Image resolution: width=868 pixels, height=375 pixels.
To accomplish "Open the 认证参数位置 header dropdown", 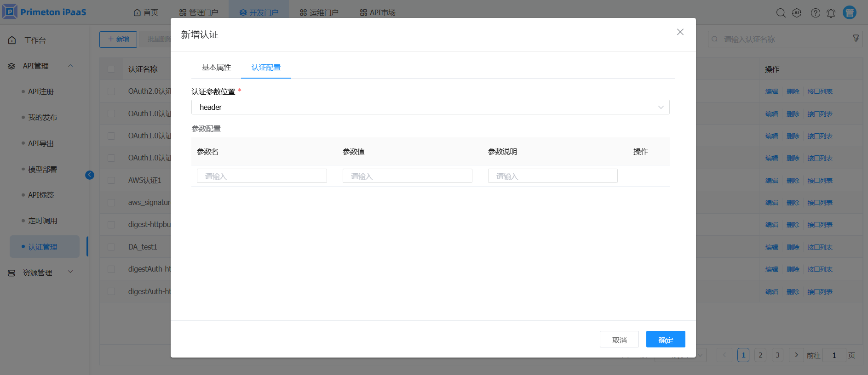I will coord(430,107).
